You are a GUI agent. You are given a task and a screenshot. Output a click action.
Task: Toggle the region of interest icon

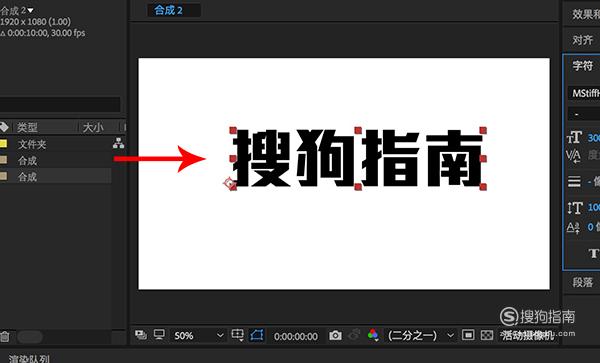pos(468,335)
